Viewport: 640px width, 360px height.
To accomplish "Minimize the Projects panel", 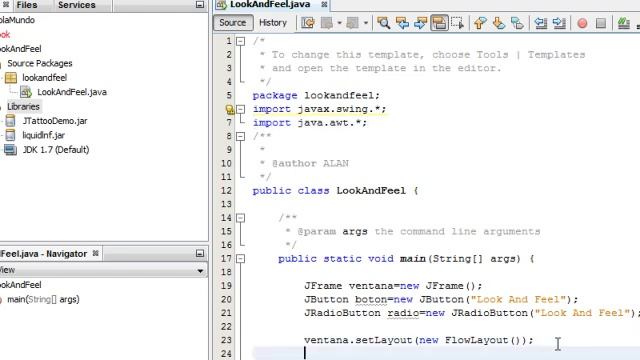I will [200, 4].
